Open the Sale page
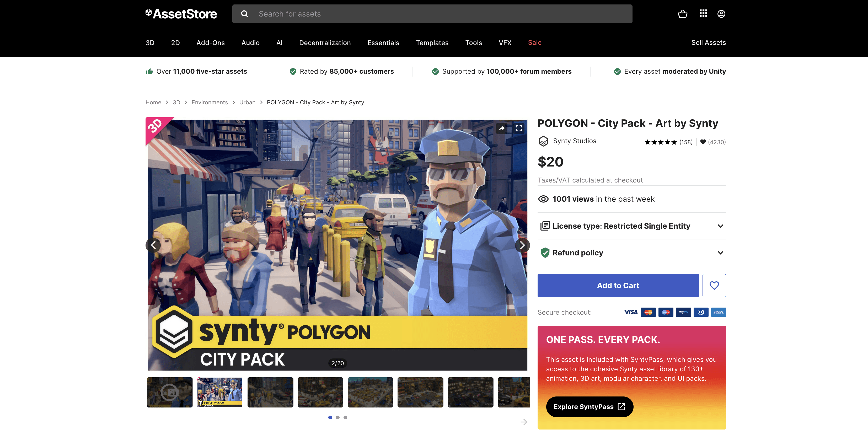 [534, 43]
